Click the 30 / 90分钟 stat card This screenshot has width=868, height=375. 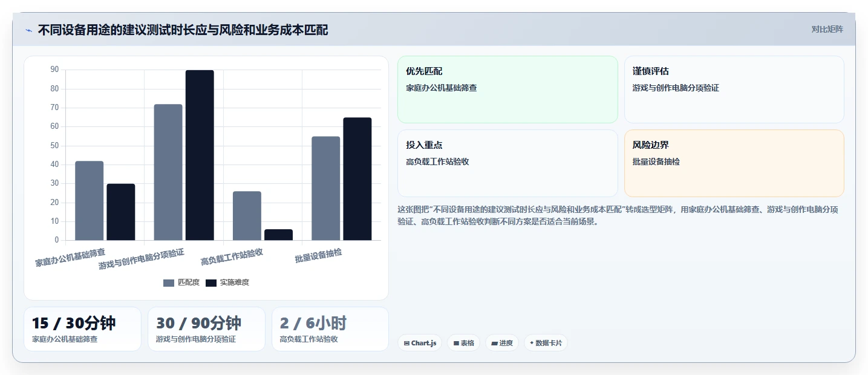click(x=206, y=329)
